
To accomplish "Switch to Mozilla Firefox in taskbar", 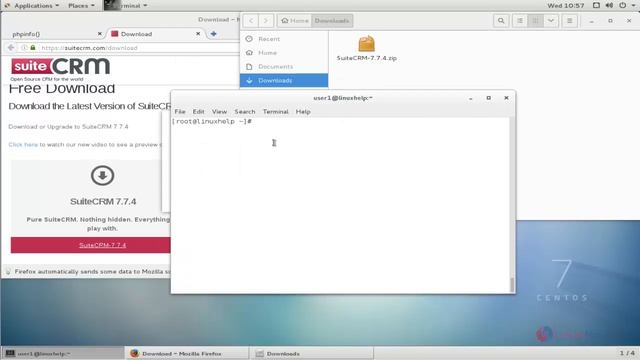I will 188,353.
